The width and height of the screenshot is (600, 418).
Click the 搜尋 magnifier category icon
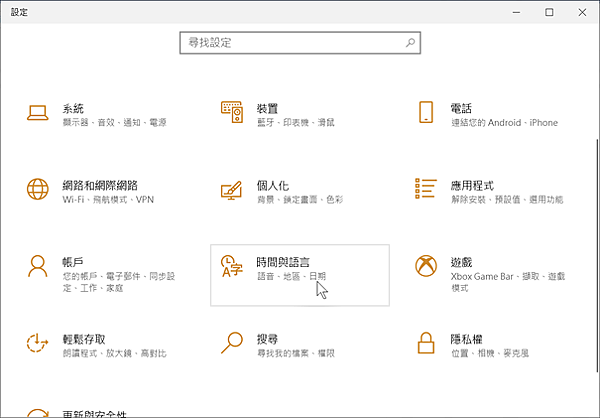pyautogui.click(x=232, y=343)
